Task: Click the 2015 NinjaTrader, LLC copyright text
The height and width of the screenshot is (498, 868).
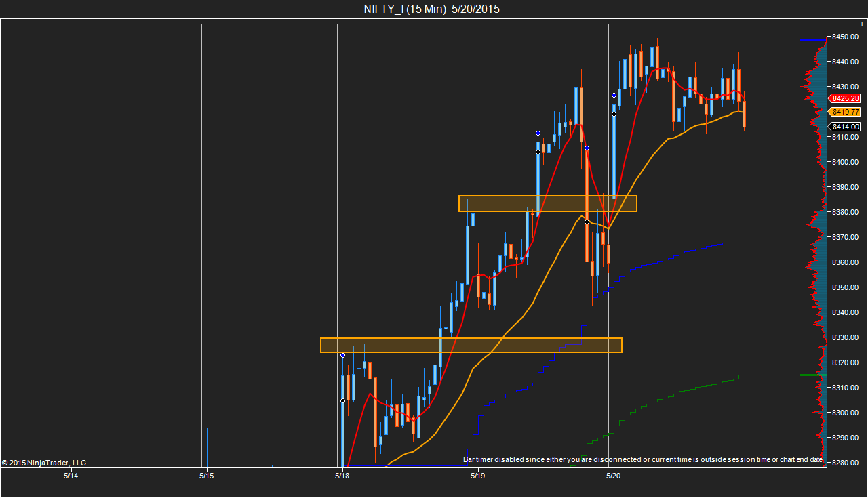Action: (x=44, y=463)
